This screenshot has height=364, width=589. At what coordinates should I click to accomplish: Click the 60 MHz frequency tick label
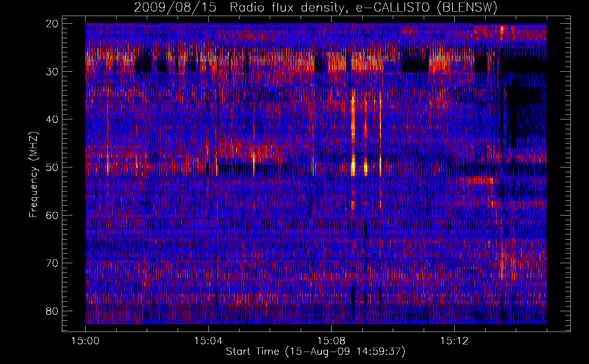click(52, 215)
